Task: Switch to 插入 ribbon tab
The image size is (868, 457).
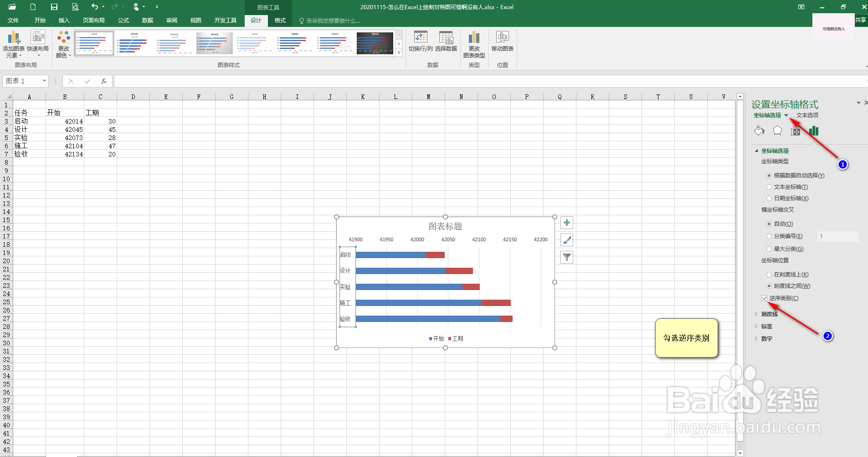Action: (x=64, y=21)
